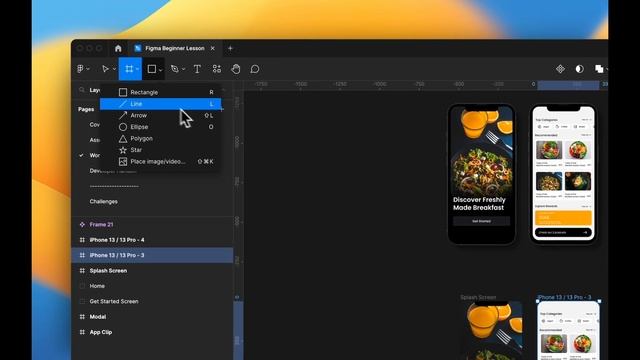Open the Resources components tool

217,69
